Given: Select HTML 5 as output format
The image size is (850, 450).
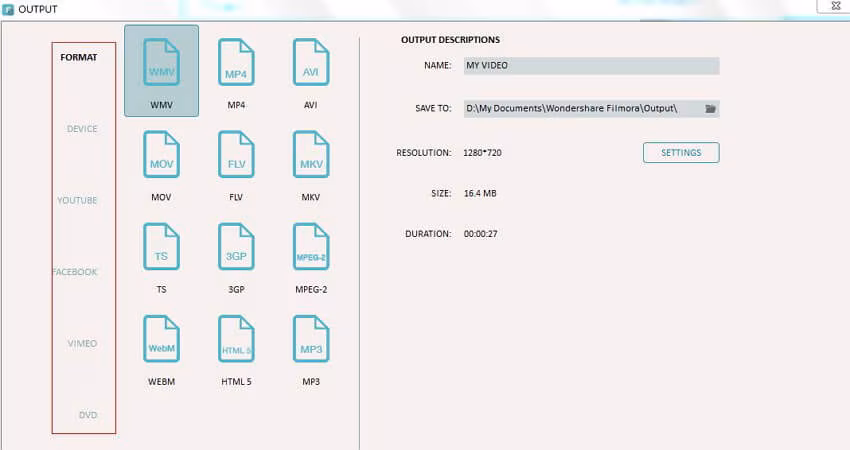Looking at the screenshot, I should coord(236,339).
